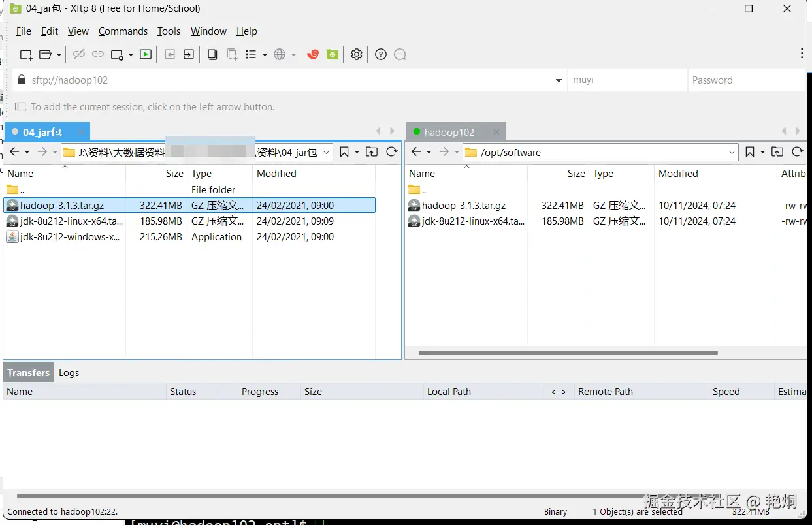Refresh the local pane
The image size is (812, 525).
coord(391,152)
